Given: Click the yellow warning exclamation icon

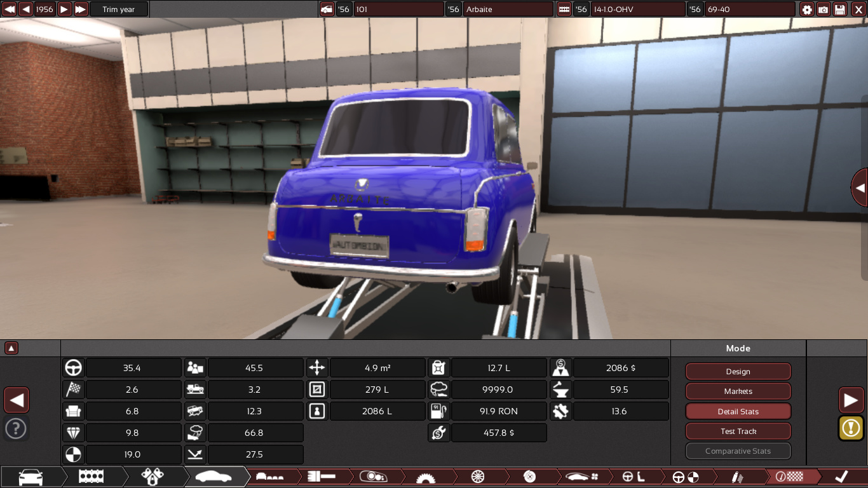Looking at the screenshot, I should pos(851,428).
